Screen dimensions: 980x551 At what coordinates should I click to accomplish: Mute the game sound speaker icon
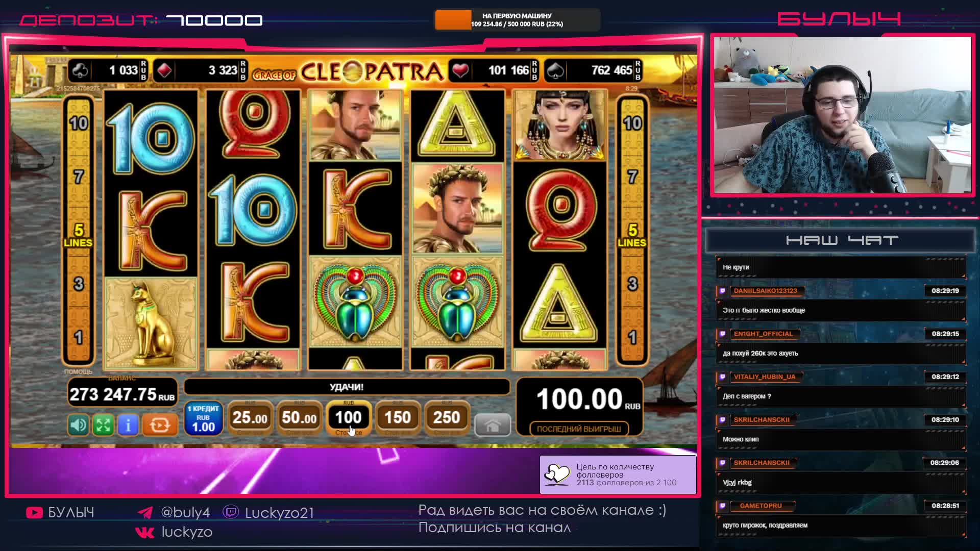click(79, 425)
